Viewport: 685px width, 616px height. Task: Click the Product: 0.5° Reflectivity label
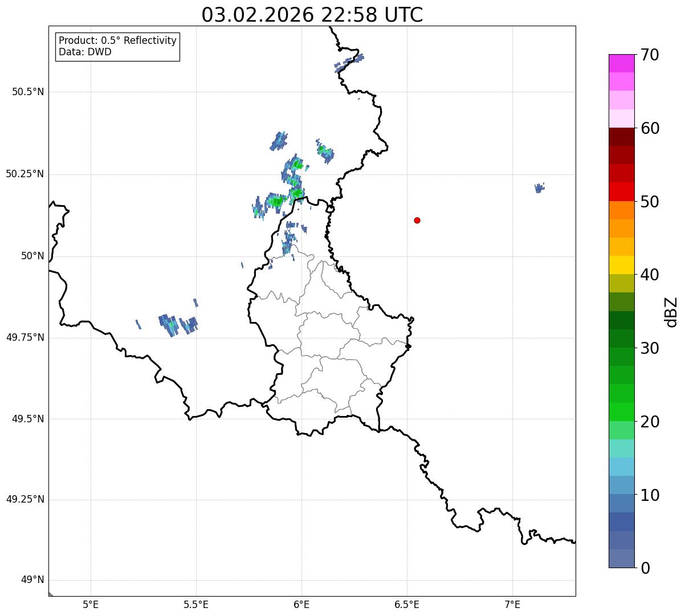pyautogui.click(x=117, y=41)
